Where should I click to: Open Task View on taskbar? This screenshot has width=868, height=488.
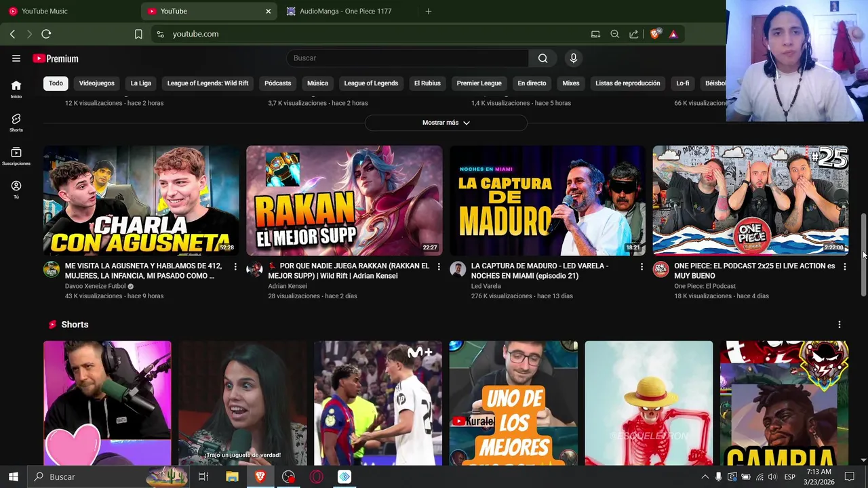tap(203, 476)
